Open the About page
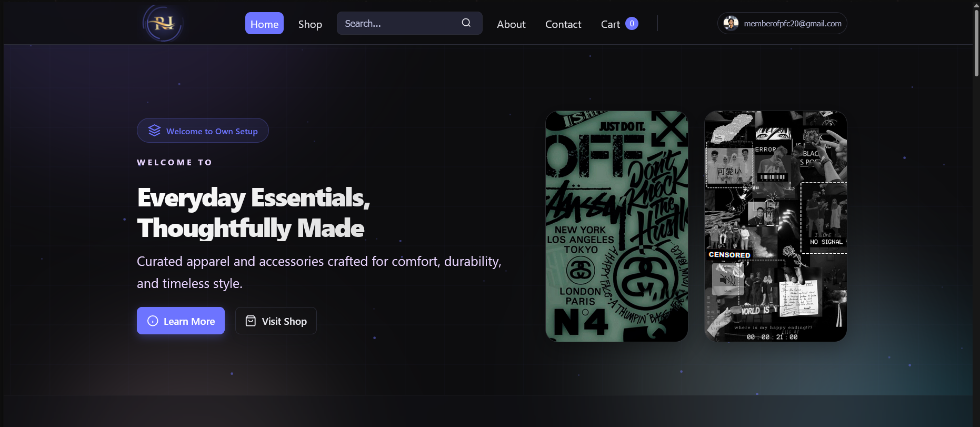Image resolution: width=980 pixels, height=427 pixels. [511, 24]
